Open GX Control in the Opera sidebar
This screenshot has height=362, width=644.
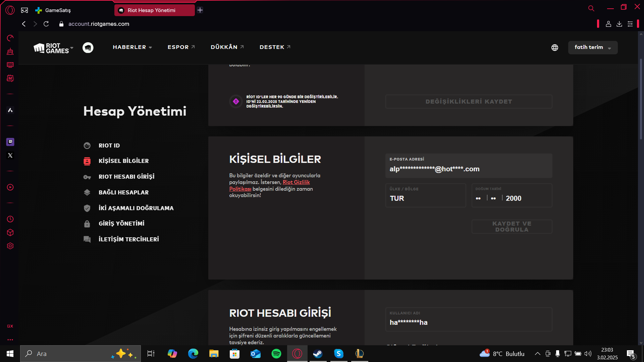pyautogui.click(x=10, y=38)
